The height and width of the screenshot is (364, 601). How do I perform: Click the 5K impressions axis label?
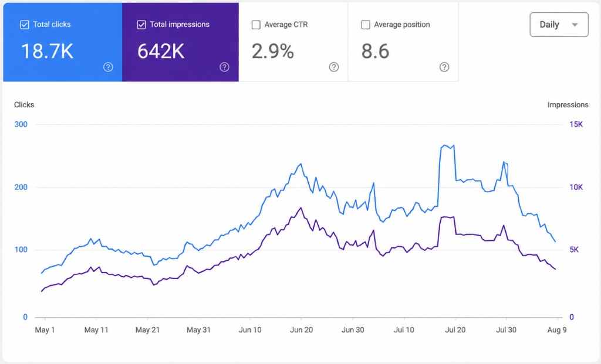coord(574,250)
